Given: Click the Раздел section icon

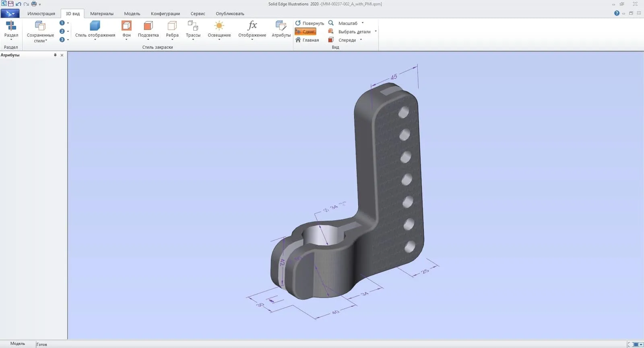Looking at the screenshot, I should [11, 26].
